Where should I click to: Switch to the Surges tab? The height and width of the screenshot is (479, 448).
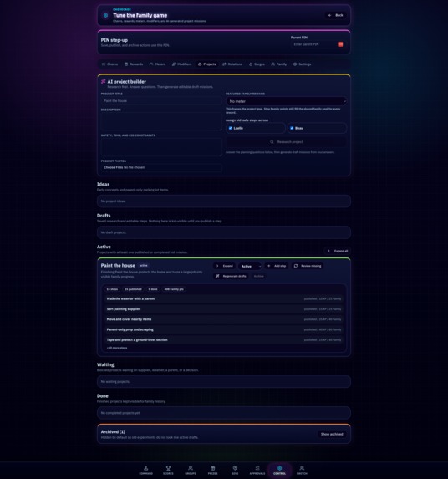tap(257, 64)
